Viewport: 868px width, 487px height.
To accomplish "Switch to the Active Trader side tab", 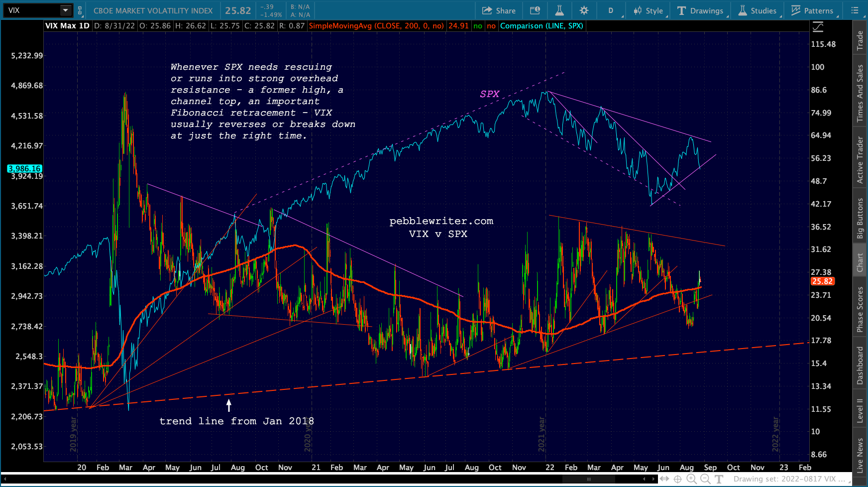I will pos(860,160).
